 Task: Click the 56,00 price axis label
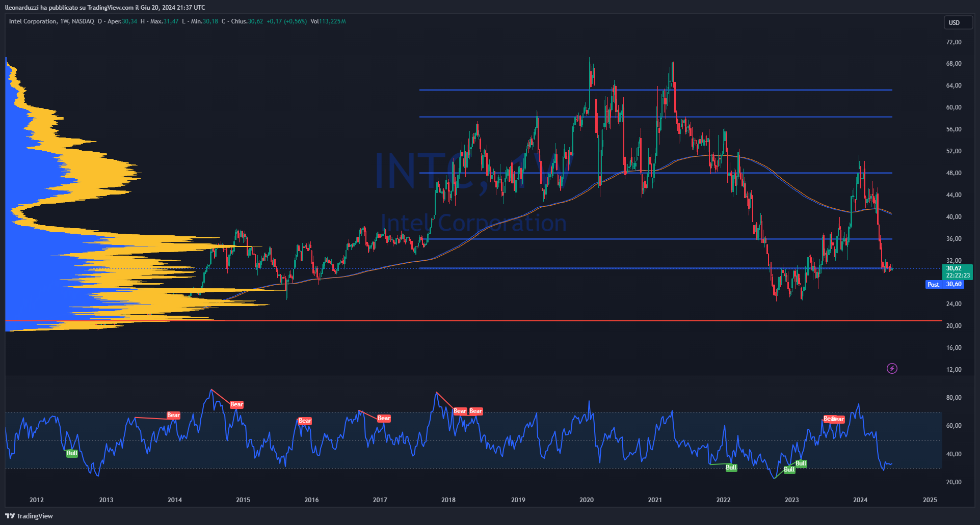point(953,129)
